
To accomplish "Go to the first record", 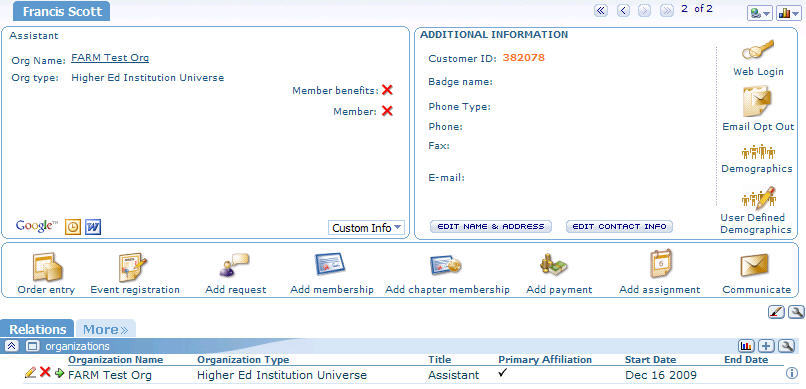I will (600, 11).
